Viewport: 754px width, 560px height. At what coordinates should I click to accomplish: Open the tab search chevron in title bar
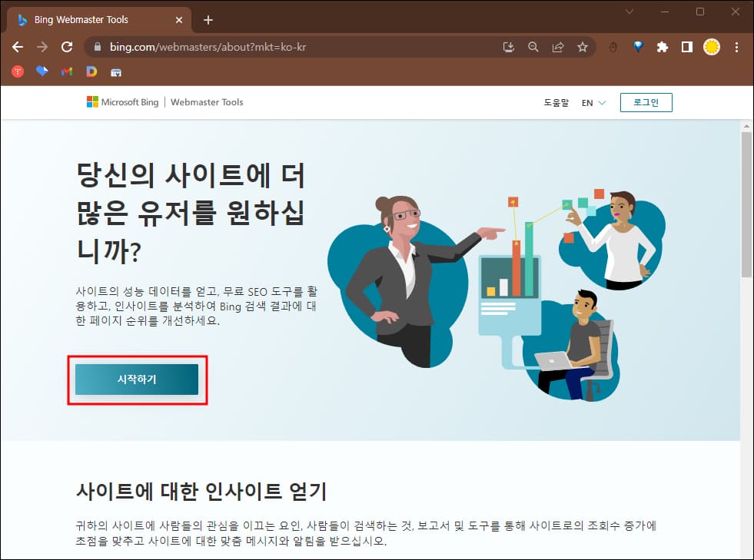tap(629, 12)
